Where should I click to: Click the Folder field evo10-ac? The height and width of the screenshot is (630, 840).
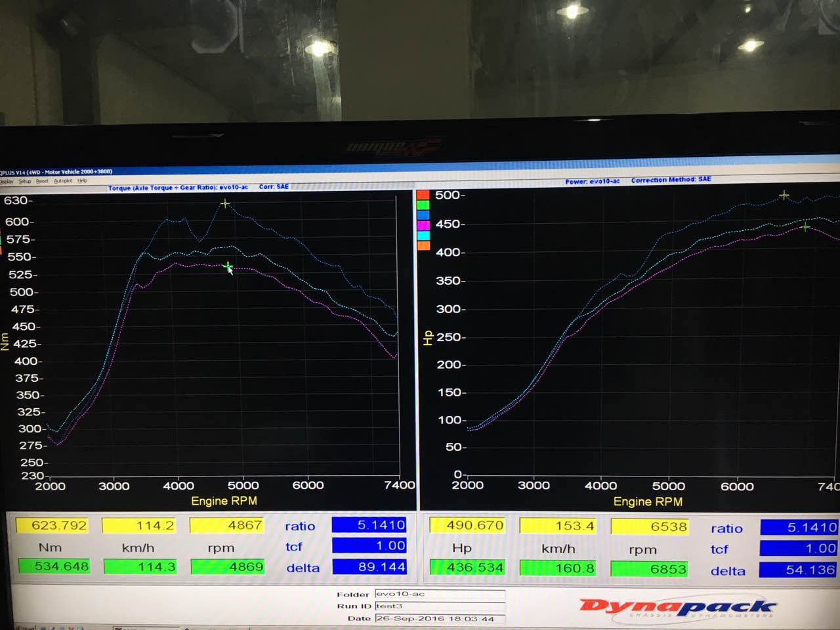point(440,594)
